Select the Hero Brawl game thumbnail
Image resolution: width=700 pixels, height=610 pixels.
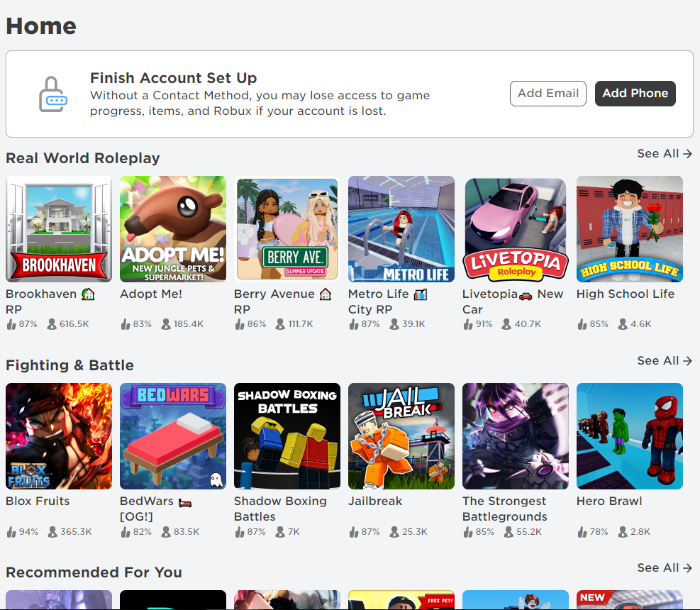(630, 436)
